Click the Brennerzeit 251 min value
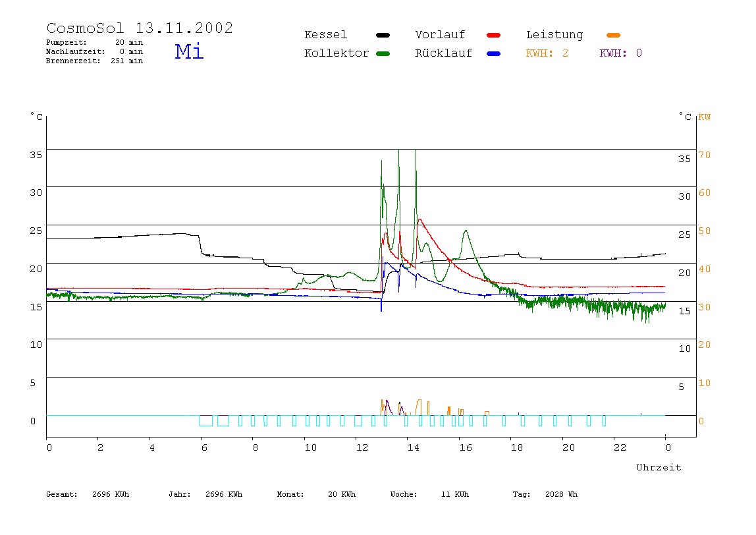 coord(127,61)
